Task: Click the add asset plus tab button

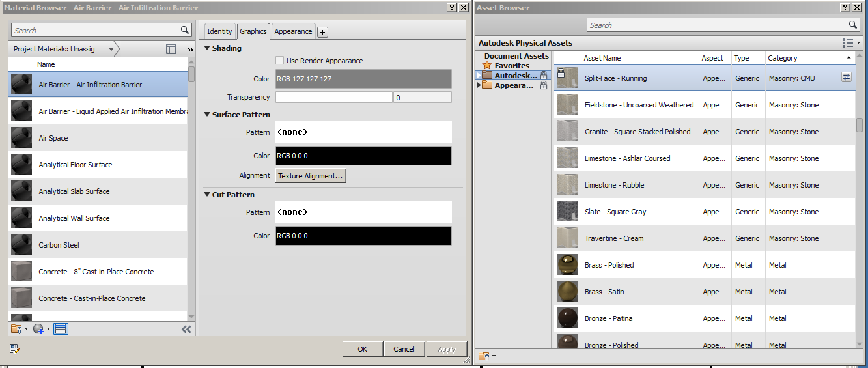Action: [x=323, y=32]
